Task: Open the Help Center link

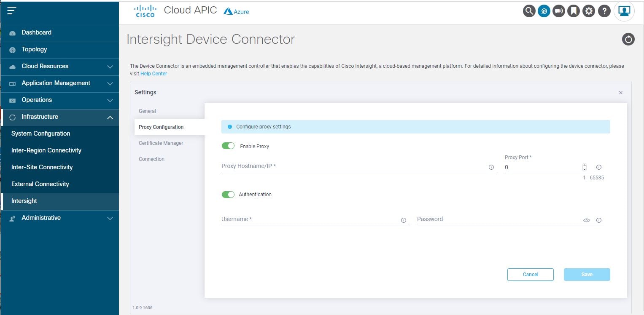Action: [154, 74]
